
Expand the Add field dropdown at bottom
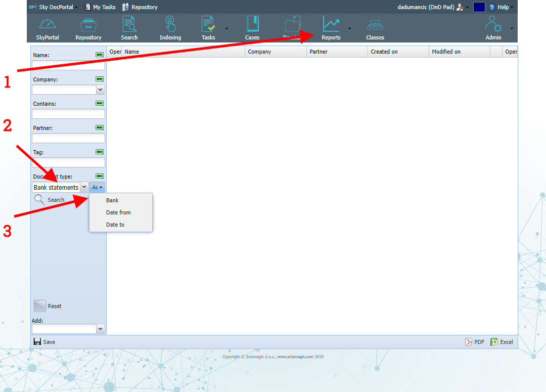click(100, 329)
